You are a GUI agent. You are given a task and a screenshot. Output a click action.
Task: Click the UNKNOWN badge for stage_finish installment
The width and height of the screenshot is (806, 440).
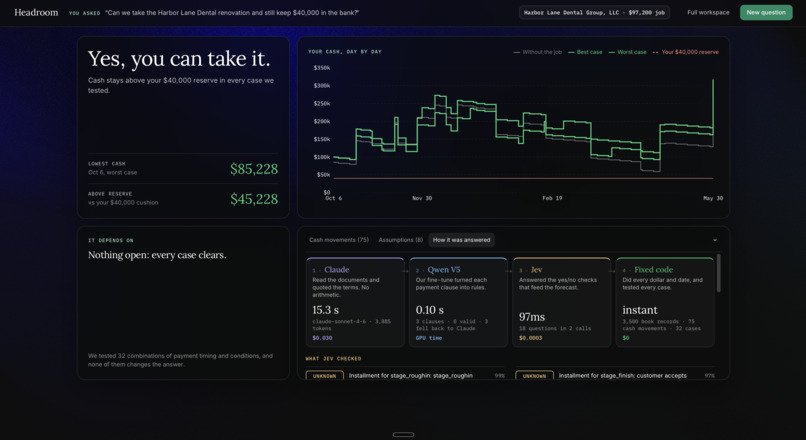[x=534, y=376]
